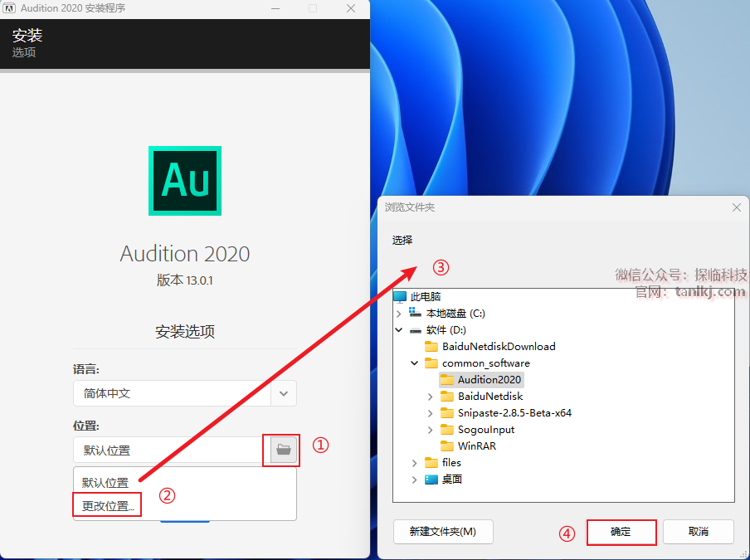The image size is (750, 560).
Task: Click 新建文件夹(M) button
Action: coord(443,532)
